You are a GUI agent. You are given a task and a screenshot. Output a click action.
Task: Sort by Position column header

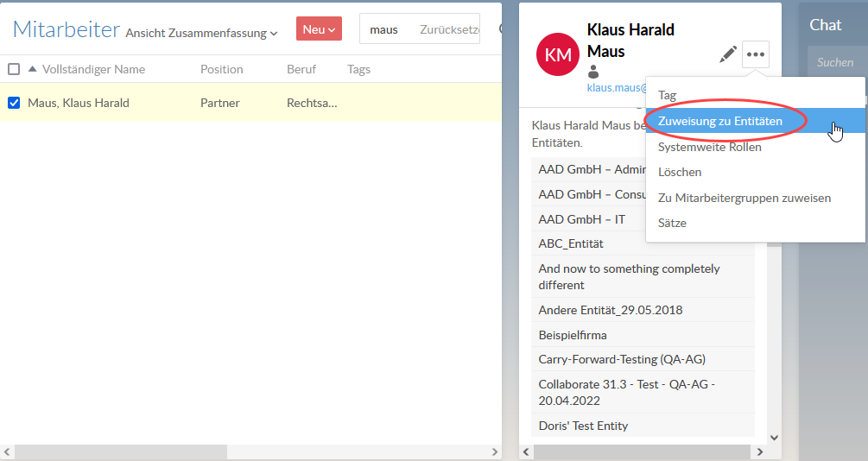click(221, 69)
